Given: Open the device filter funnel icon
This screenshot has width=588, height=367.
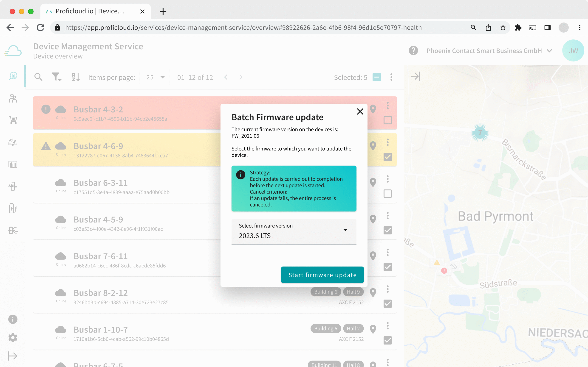Looking at the screenshot, I should 56,77.
